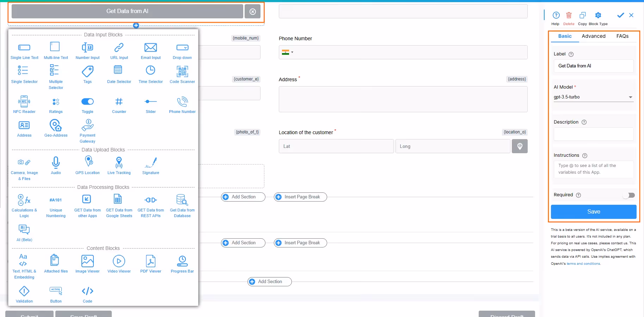Add GET Data from Google Sheets block
The width and height of the screenshot is (644, 317).
[119, 206]
